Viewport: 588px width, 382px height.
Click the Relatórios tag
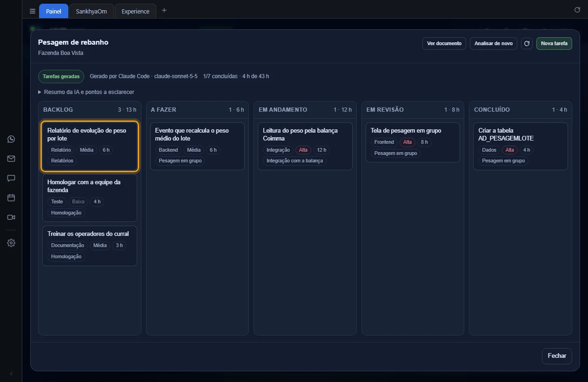(62, 161)
